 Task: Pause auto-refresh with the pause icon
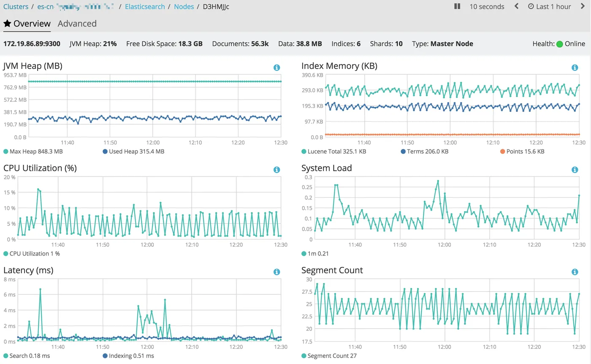click(x=457, y=6)
